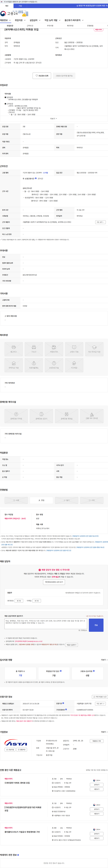Open the 언어번역위구제센터 link
Image resolution: width=108 pixels, height=868 pixels.
(29, 641)
